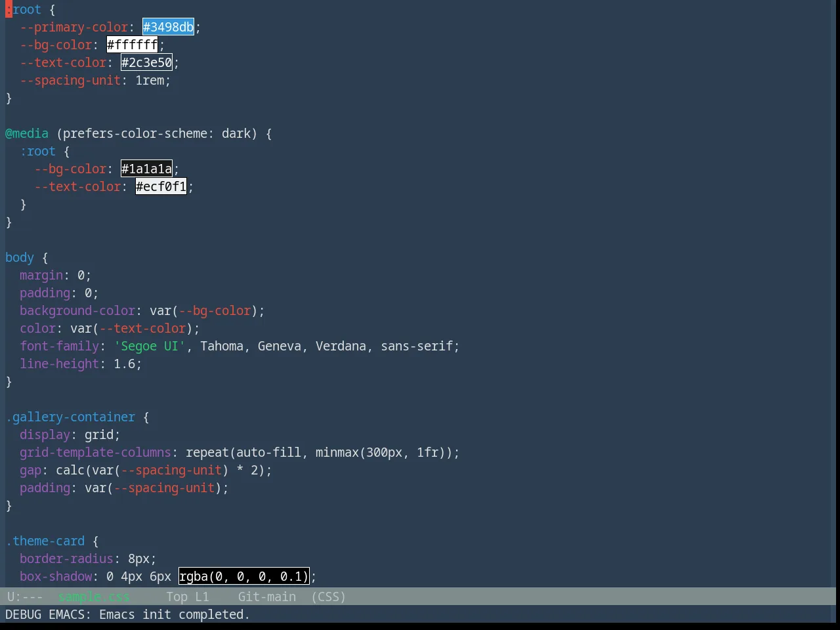840x630 pixels.
Task: Click the padding property in .gallery-container
Action: coord(45,488)
